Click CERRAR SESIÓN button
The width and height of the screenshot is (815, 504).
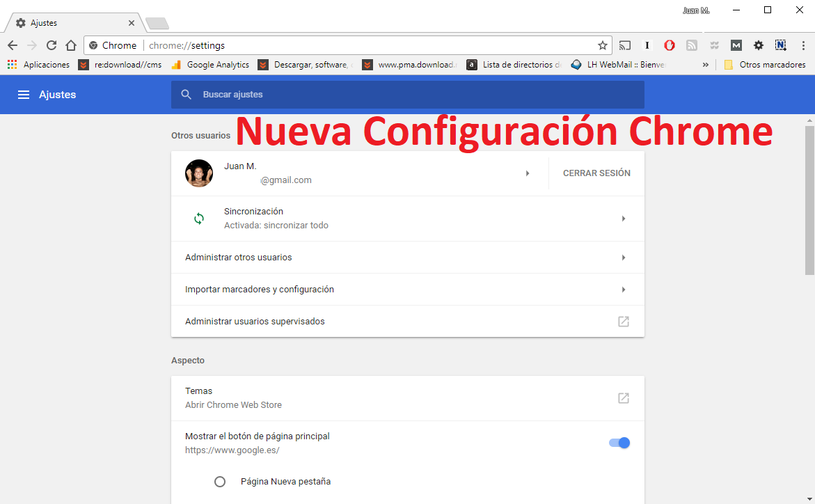click(596, 173)
